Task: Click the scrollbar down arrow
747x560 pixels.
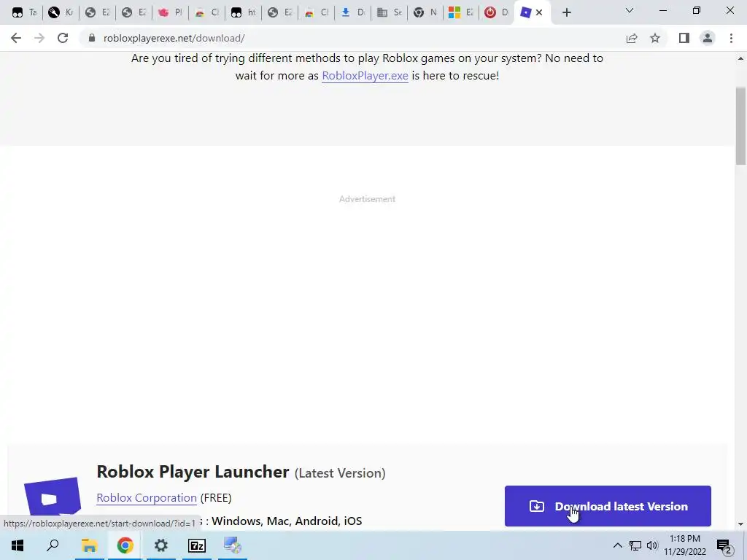Action: pos(740,524)
